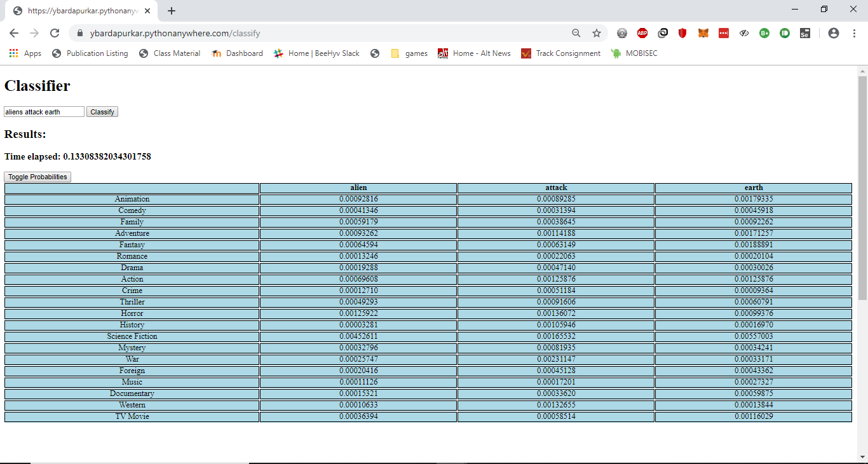Open the games bookmark folder

409,53
